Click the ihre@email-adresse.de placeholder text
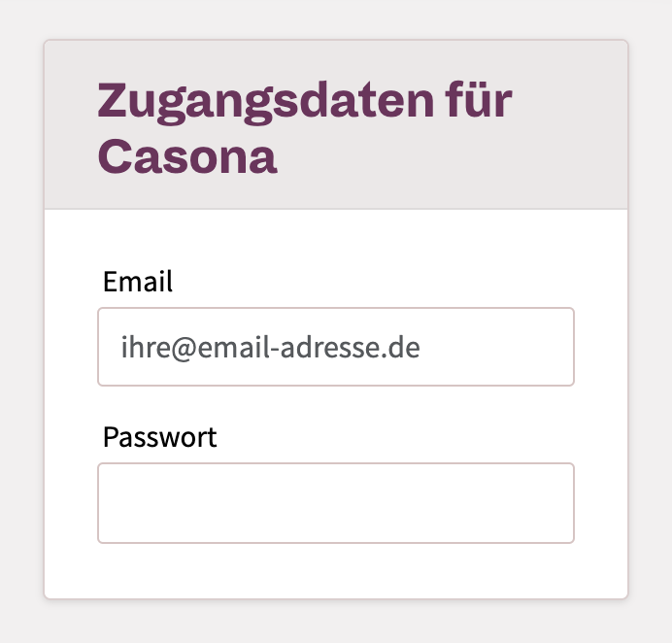This screenshot has width=672, height=643. pyautogui.click(x=270, y=348)
